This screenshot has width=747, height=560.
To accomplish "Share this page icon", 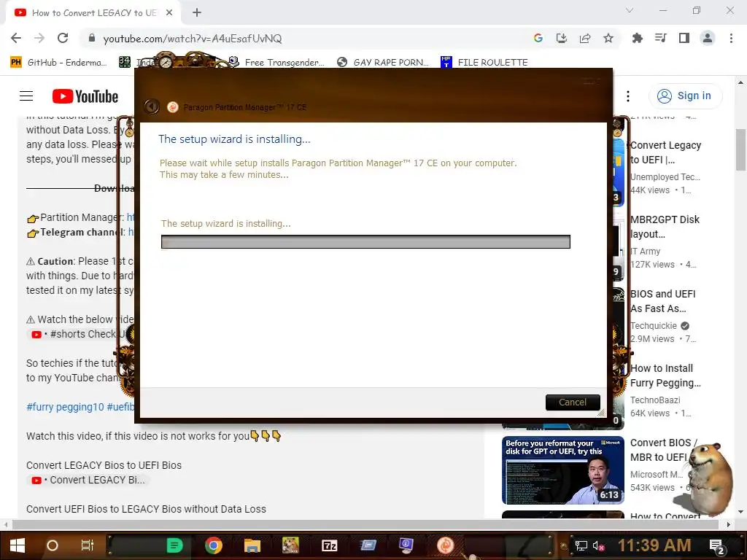I will point(585,38).
